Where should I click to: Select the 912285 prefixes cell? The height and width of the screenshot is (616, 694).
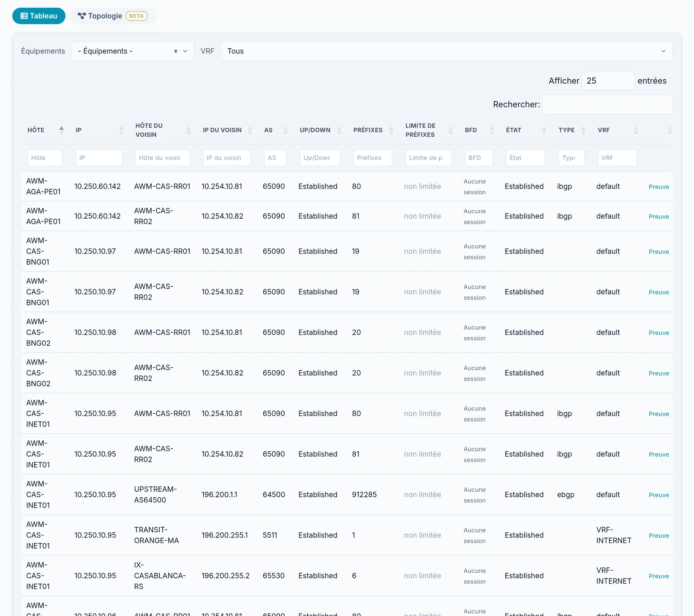coord(364,495)
